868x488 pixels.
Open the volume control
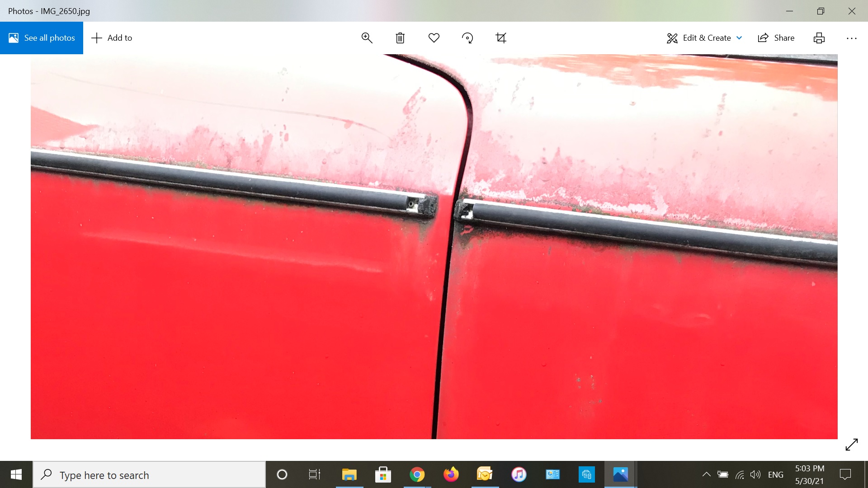pos(755,474)
